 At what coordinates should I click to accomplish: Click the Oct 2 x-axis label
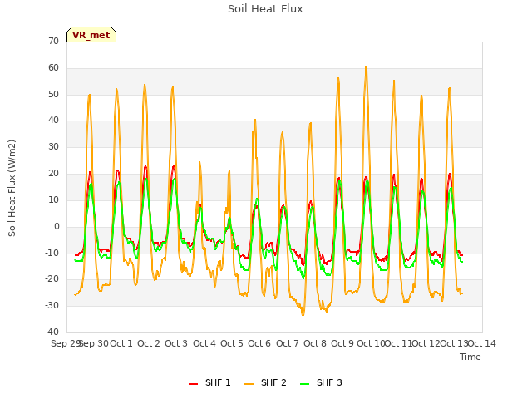149,343
